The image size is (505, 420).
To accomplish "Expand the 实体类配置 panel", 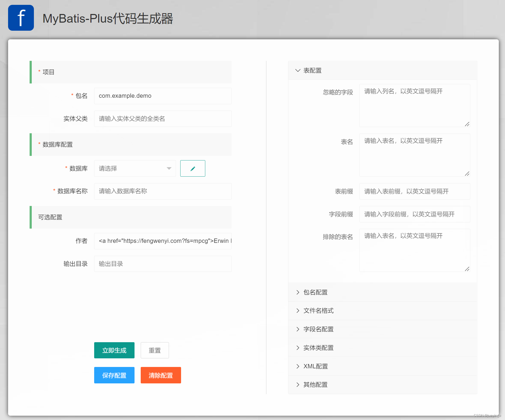I will click(x=383, y=348).
